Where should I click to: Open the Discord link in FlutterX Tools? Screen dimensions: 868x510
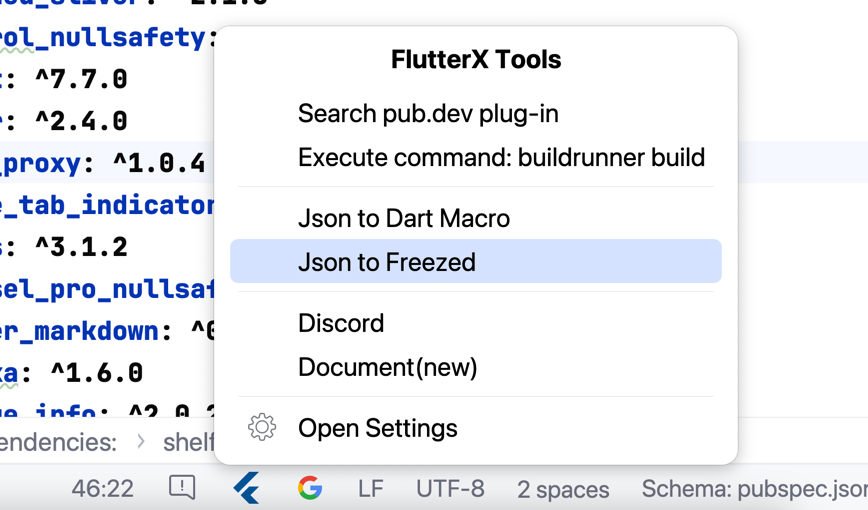(x=341, y=323)
